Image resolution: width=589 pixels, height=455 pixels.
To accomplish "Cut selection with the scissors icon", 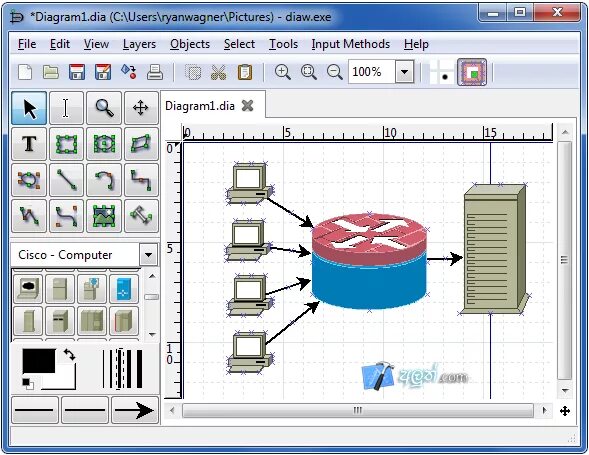I will pos(219,72).
